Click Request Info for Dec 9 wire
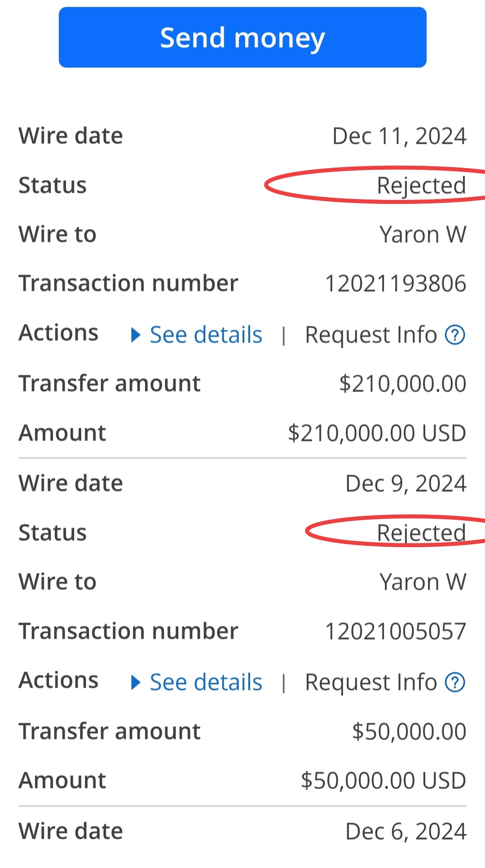The width and height of the screenshot is (485, 868). coord(371,682)
